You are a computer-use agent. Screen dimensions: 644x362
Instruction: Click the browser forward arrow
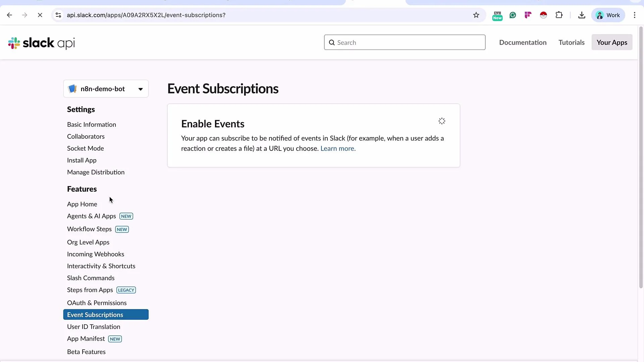click(x=24, y=15)
